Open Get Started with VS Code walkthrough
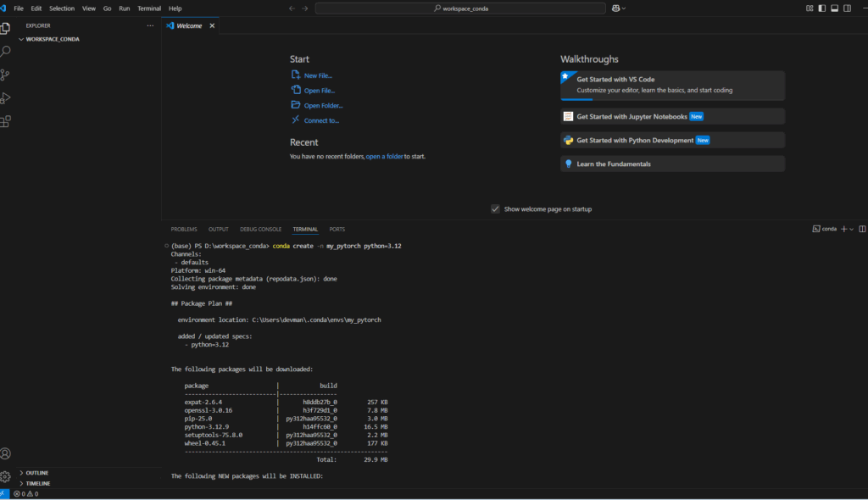The height and width of the screenshot is (500, 868). (x=672, y=86)
